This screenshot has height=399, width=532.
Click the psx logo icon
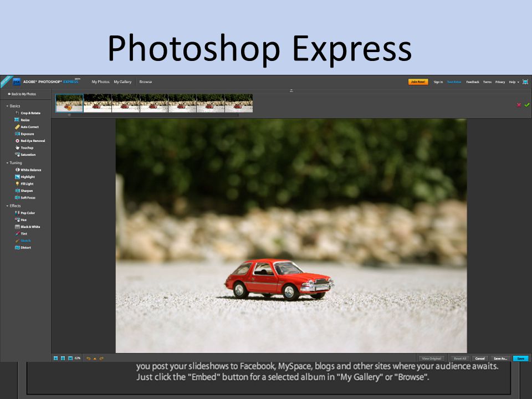[16, 82]
